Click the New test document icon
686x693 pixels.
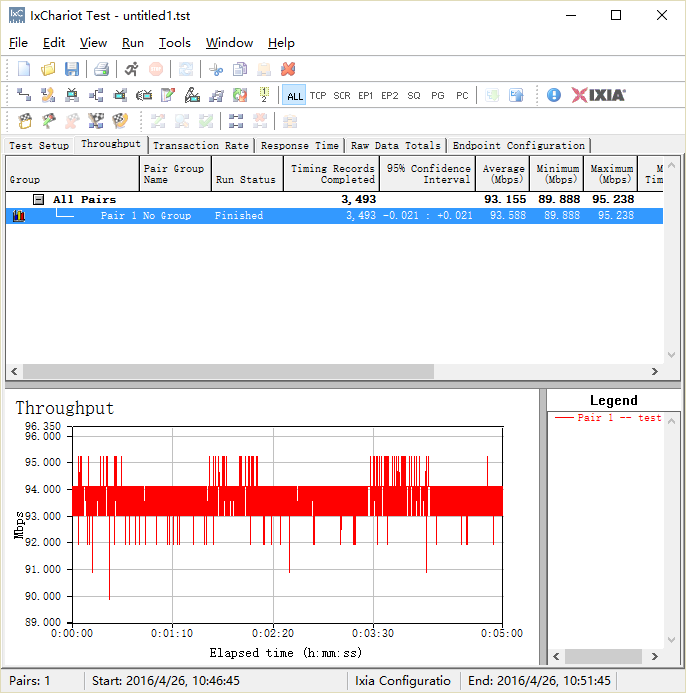point(24,69)
